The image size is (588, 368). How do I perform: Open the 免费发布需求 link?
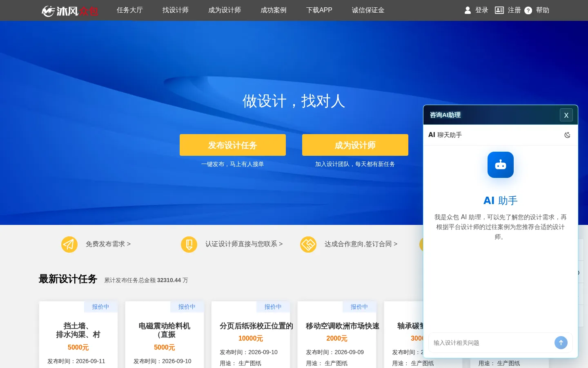coord(108,244)
